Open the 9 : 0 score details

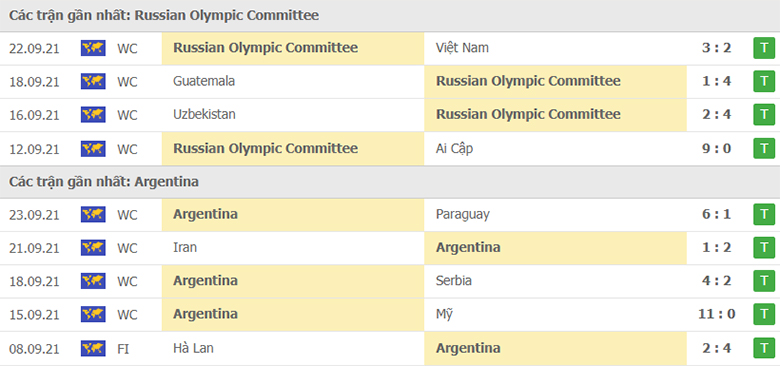point(716,148)
